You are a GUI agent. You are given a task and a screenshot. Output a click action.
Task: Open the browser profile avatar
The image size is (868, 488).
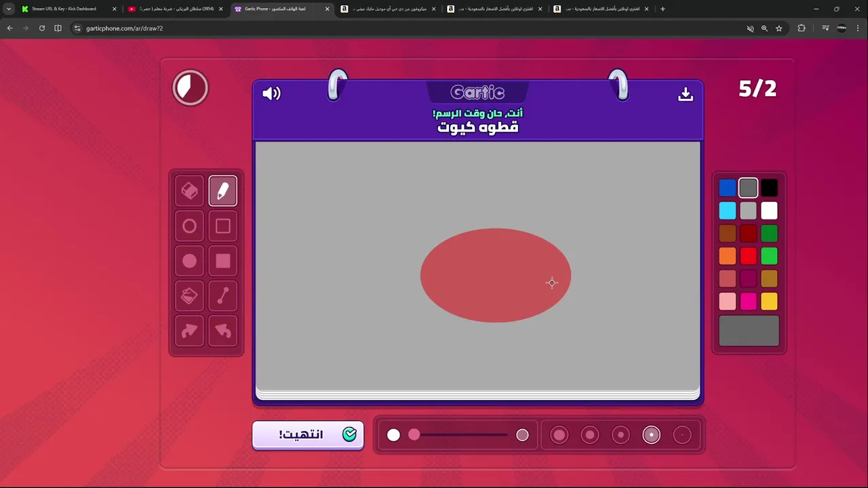click(x=842, y=28)
